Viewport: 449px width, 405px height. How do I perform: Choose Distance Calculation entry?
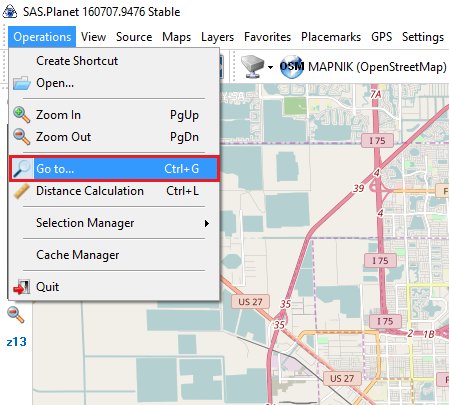pos(114,191)
